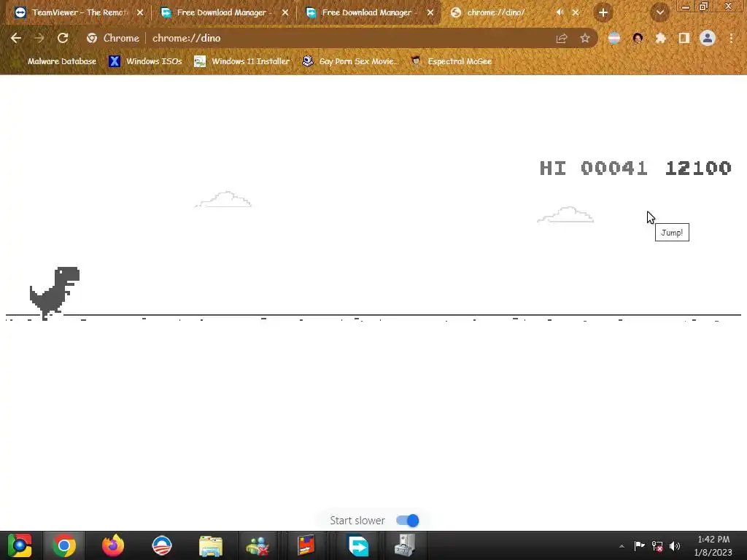The image size is (747, 560).
Task: Share this page via address bar icon
Action: click(562, 38)
